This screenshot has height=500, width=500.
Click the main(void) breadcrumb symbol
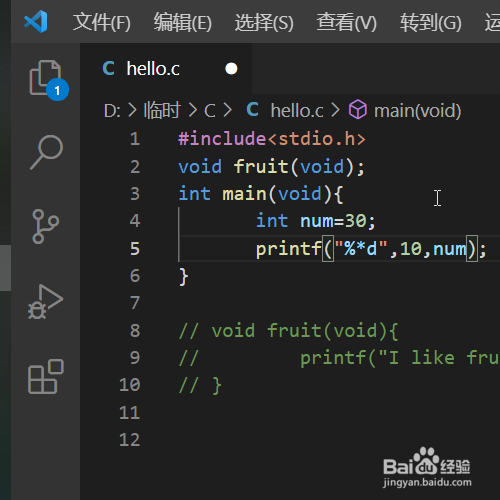[418, 111]
